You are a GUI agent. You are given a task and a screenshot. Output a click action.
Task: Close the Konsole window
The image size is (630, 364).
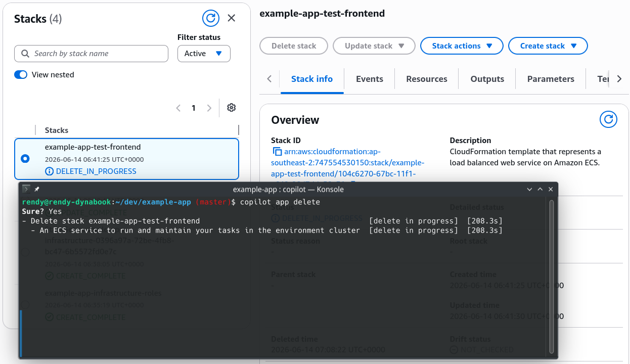[x=551, y=189]
